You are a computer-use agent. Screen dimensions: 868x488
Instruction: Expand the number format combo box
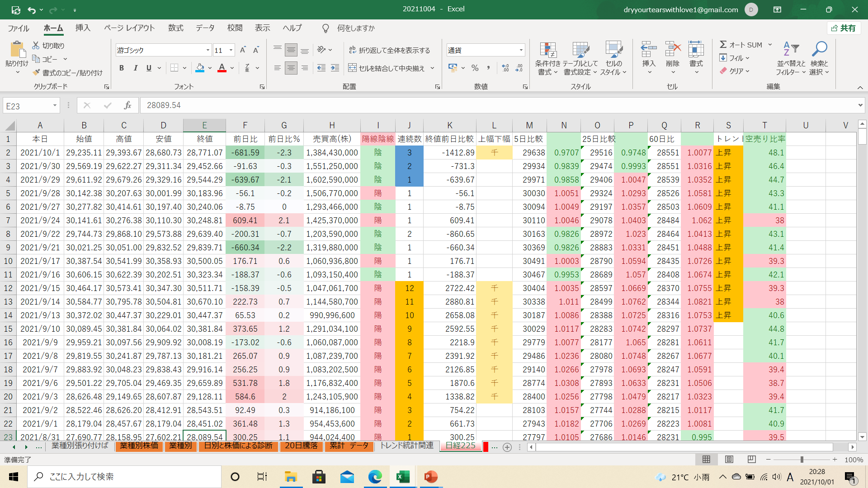(x=521, y=50)
